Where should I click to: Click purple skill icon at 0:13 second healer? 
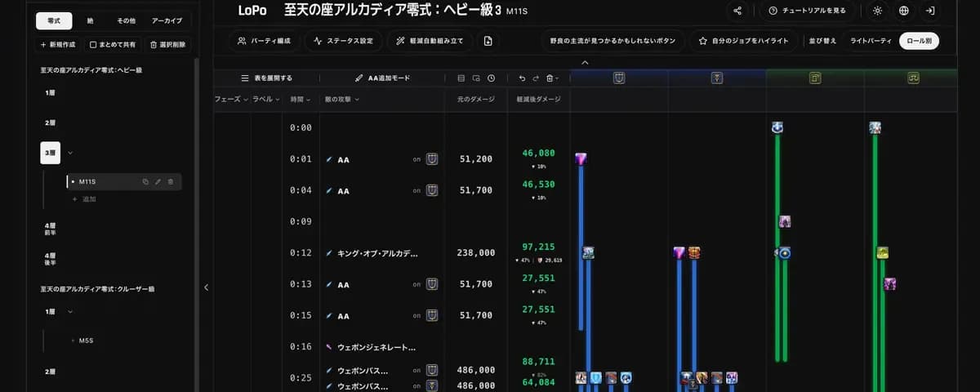tap(890, 284)
